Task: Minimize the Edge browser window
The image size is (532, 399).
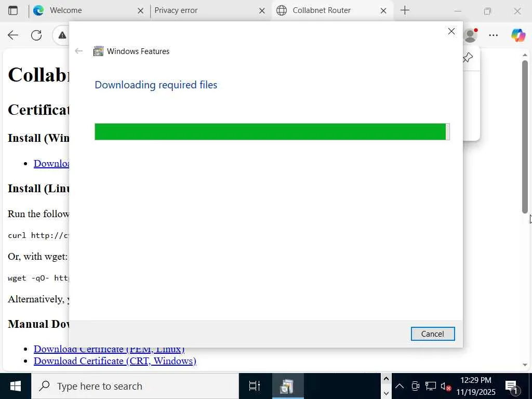Action: click(x=458, y=11)
